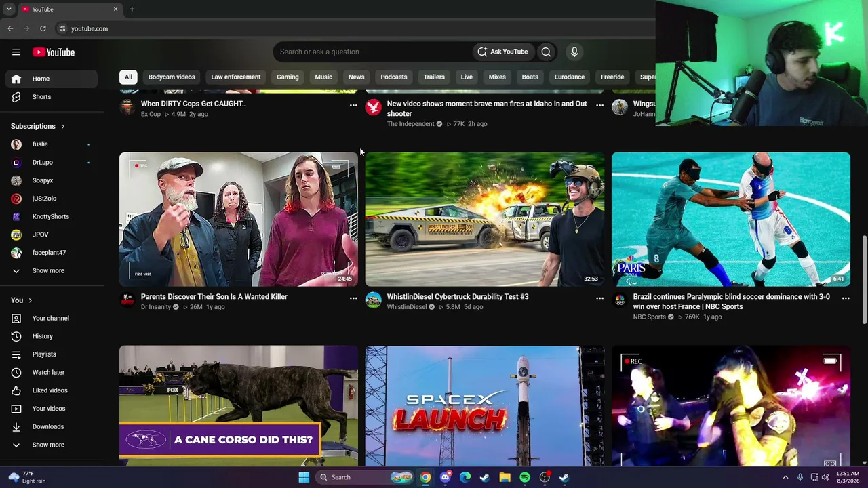Open Discord from the taskbar
The image size is (868, 488).
pos(445,477)
